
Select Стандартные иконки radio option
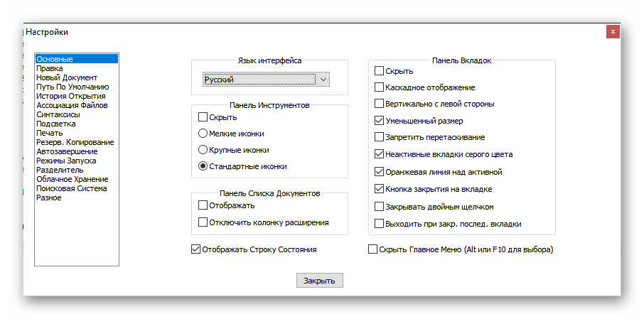point(203,166)
